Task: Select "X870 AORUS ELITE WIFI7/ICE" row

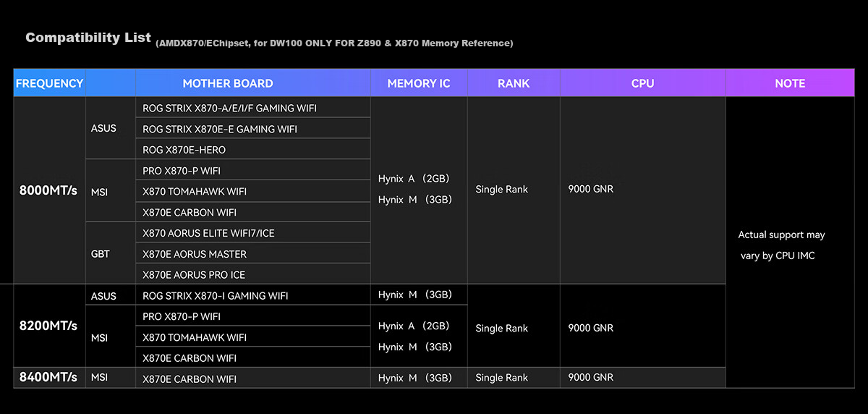Action: point(253,233)
